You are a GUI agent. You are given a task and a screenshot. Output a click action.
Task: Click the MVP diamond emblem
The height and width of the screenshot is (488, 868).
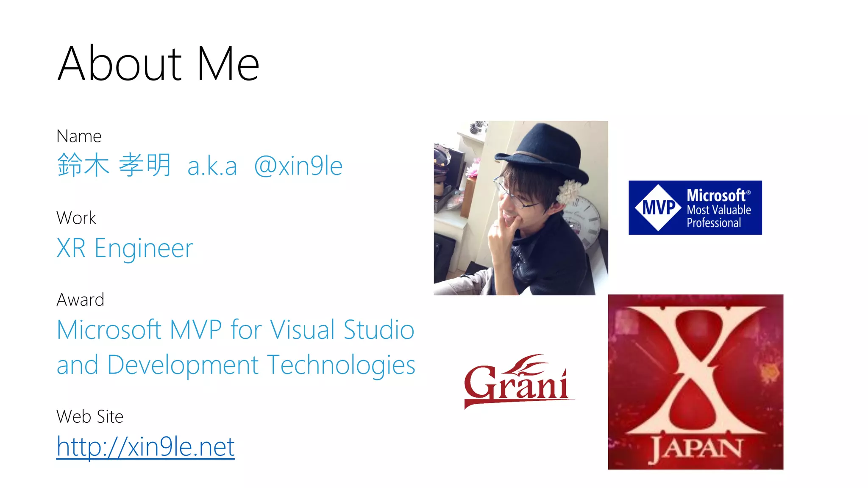(x=658, y=208)
